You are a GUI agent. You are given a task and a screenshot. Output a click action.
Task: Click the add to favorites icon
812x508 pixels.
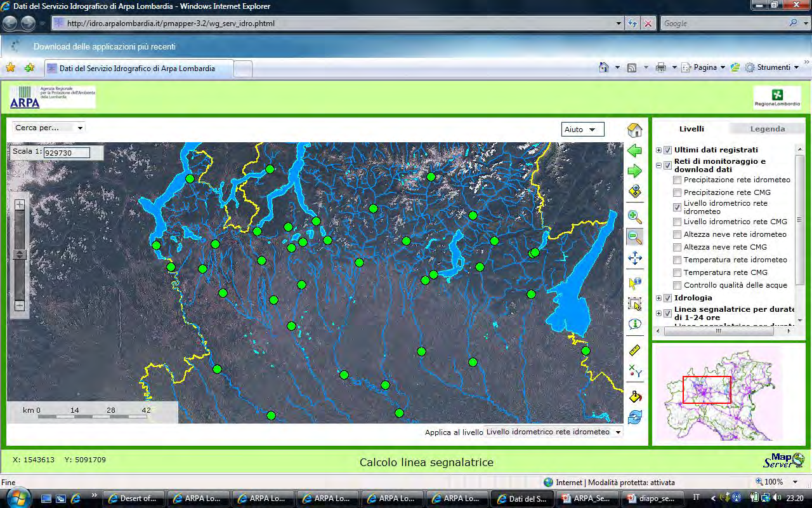(x=29, y=67)
